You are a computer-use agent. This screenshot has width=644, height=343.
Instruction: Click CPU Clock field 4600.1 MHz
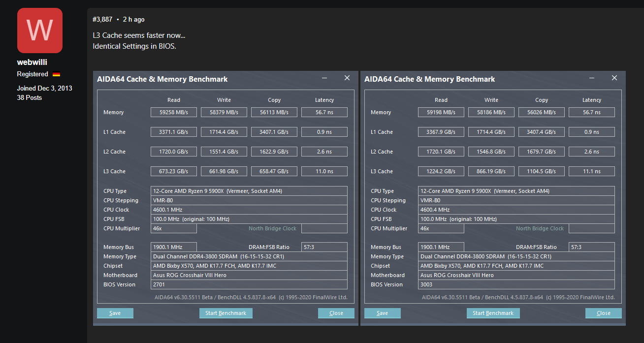(249, 210)
